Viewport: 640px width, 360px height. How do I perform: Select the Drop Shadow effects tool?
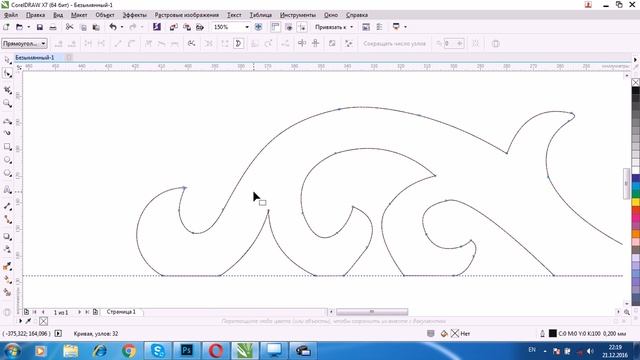[x=7, y=236]
